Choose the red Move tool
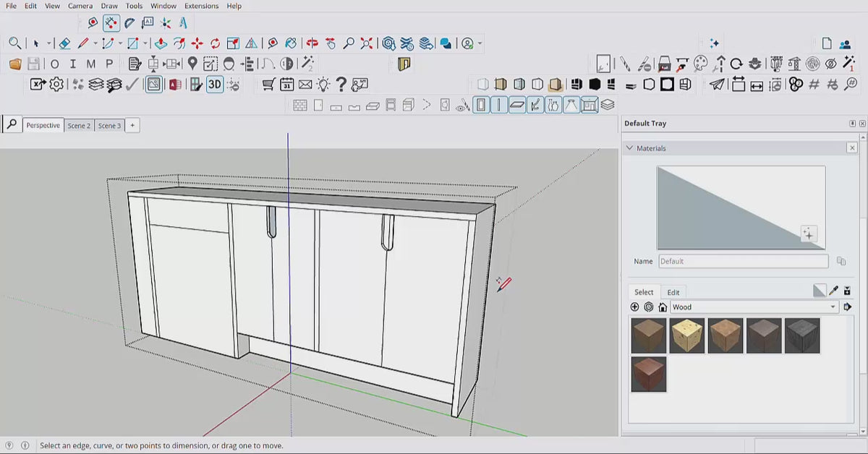868x454 pixels. pos(197,43)
